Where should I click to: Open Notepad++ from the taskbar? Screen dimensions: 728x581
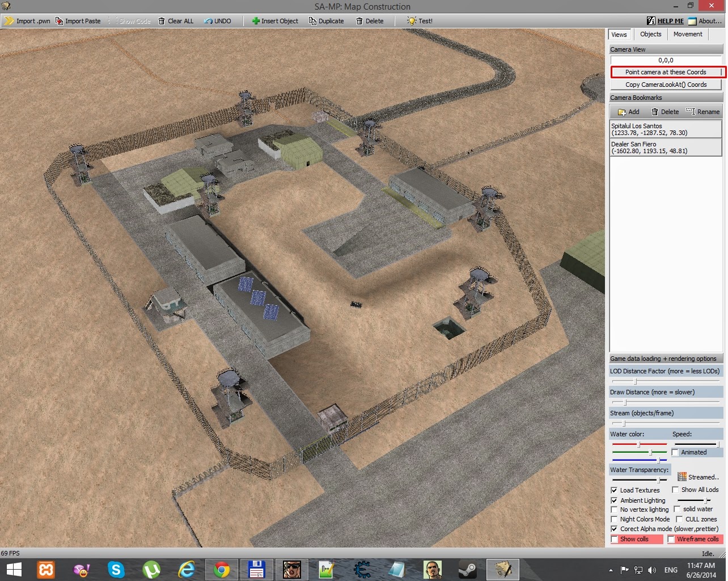pyautogui.click(x=327, y=570)
